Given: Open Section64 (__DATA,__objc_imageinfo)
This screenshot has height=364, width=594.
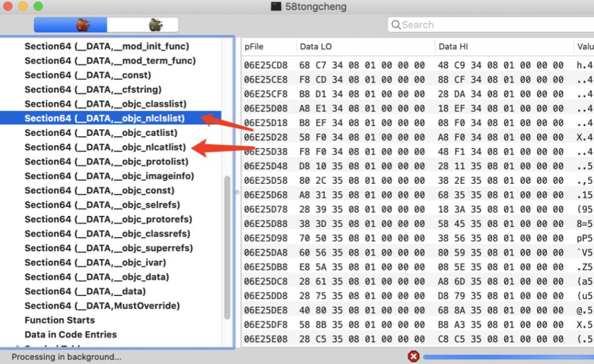Looking at the screenshot, I should 109,176.
